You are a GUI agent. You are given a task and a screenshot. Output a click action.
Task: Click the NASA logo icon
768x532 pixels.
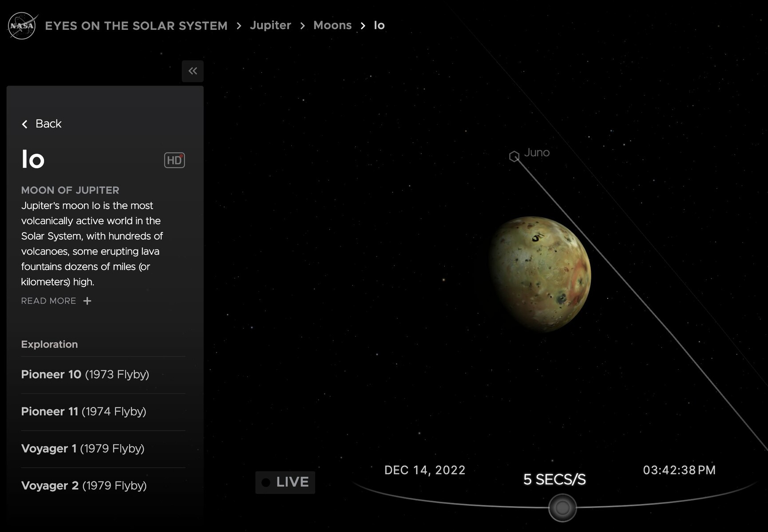click(x=22, y=26)
